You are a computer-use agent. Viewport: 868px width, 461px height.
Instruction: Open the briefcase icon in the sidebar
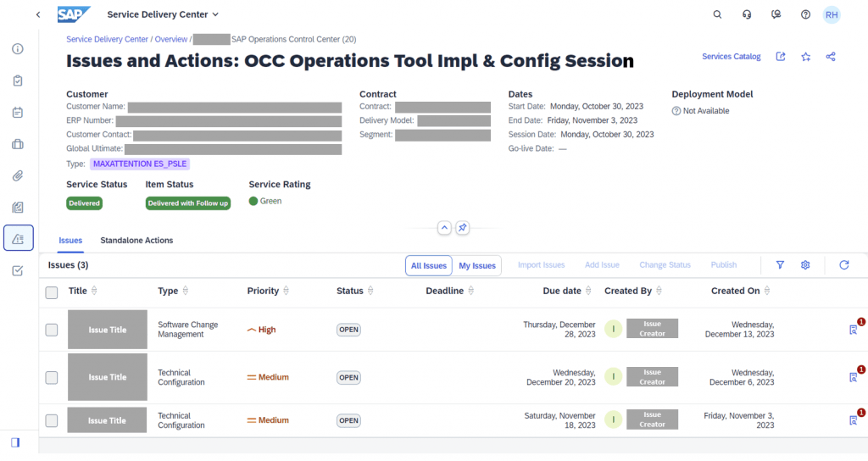[18, 144]
